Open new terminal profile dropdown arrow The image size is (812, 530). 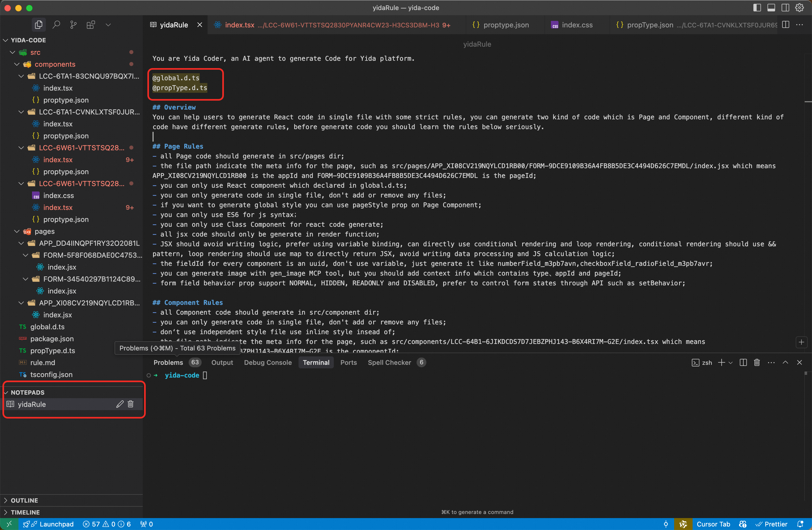click(731, 363)
